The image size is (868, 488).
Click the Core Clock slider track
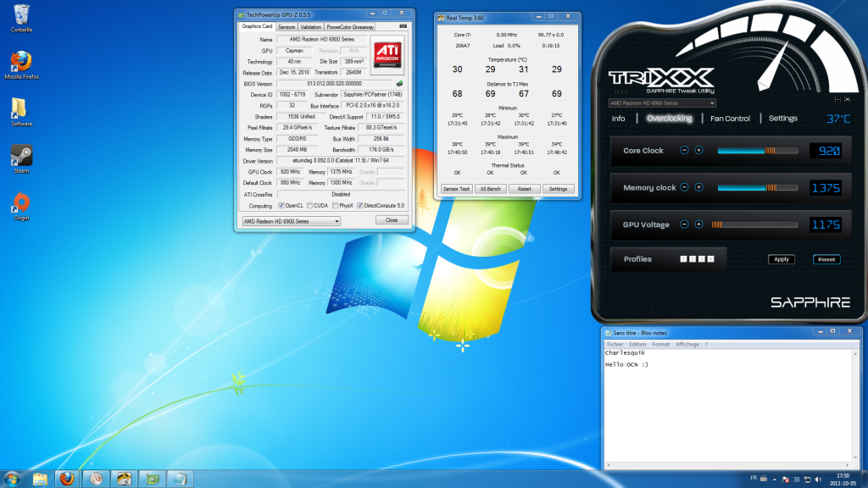[757, 151]
